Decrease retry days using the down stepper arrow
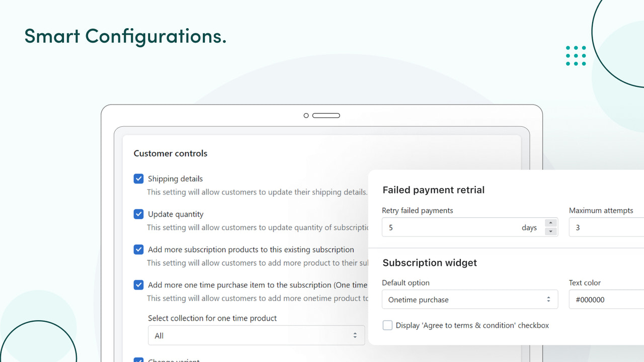Screen dimensions: 644x362 click(x=551, y=231)
